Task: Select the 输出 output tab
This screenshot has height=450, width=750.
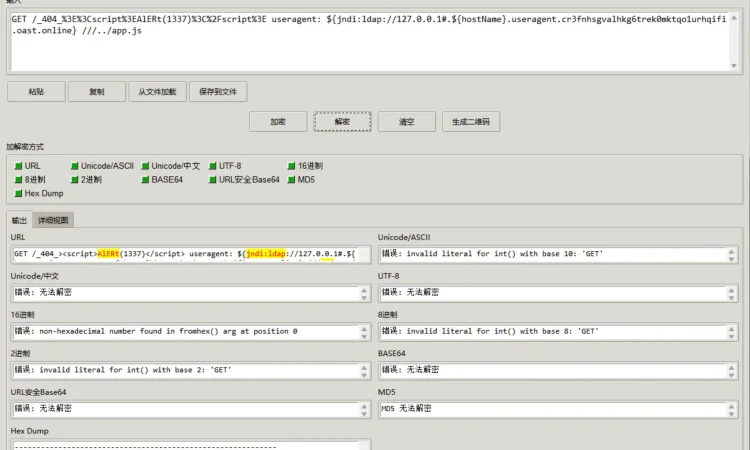Action: click(x=19, y=220)
